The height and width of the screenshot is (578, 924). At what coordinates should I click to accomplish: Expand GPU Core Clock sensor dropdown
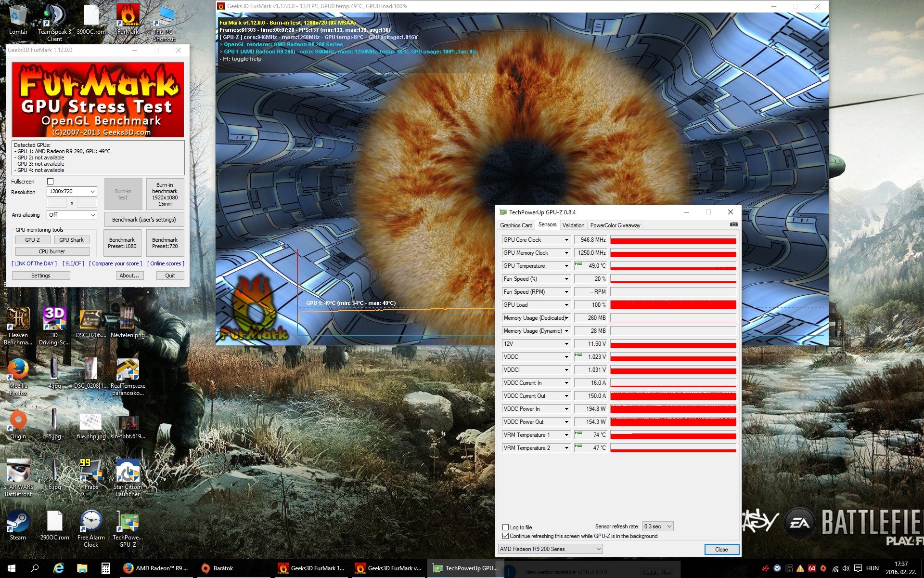coord(566,240)
